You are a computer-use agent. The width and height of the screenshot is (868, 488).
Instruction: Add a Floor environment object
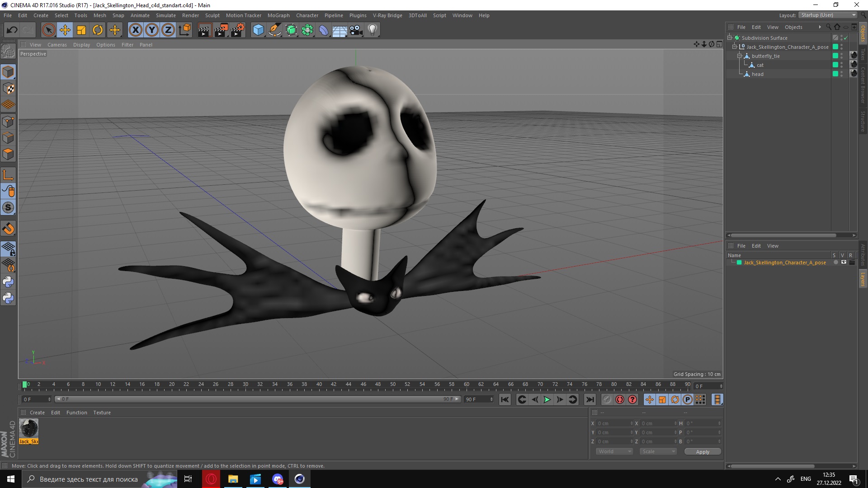coord(340,30)
